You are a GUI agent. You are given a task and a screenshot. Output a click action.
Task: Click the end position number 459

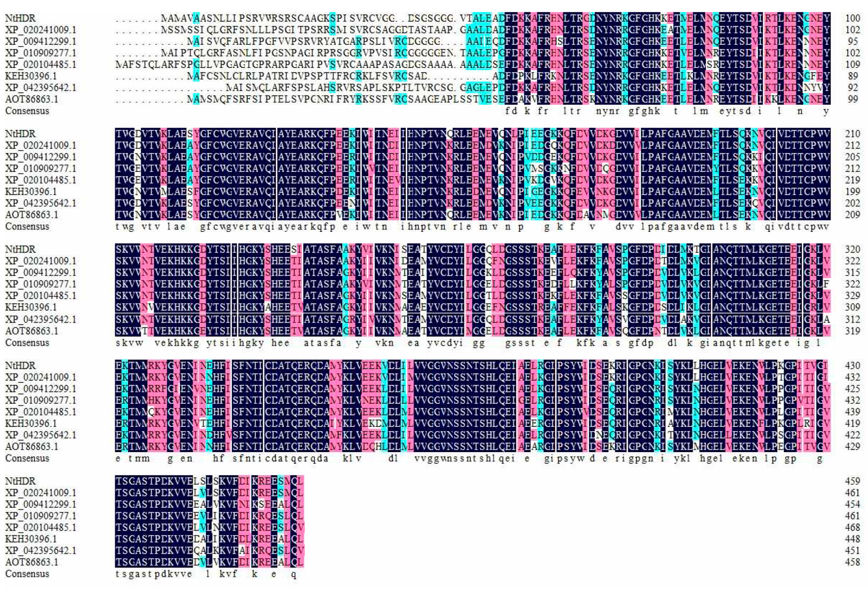[852, 481]
